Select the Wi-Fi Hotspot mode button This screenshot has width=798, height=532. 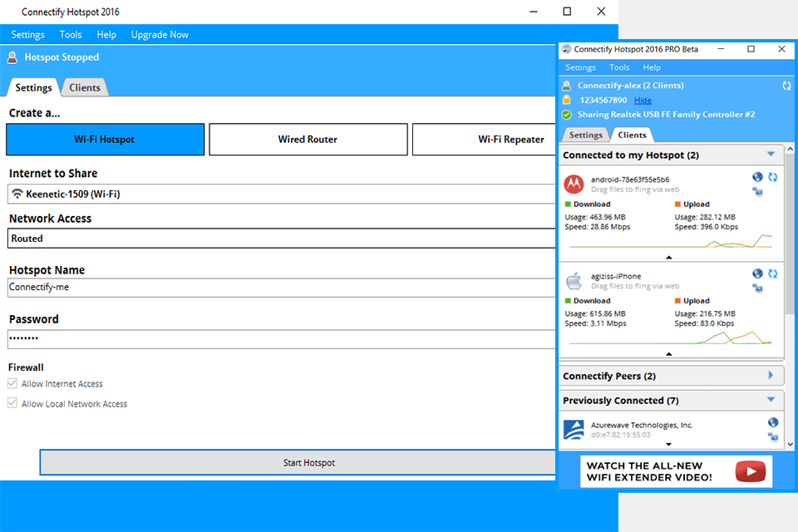pyautogui.click(x=105, y=139)
